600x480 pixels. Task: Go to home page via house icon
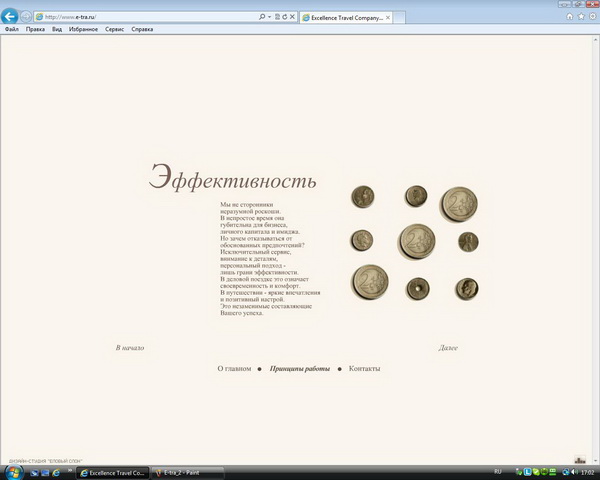point(569,16)
